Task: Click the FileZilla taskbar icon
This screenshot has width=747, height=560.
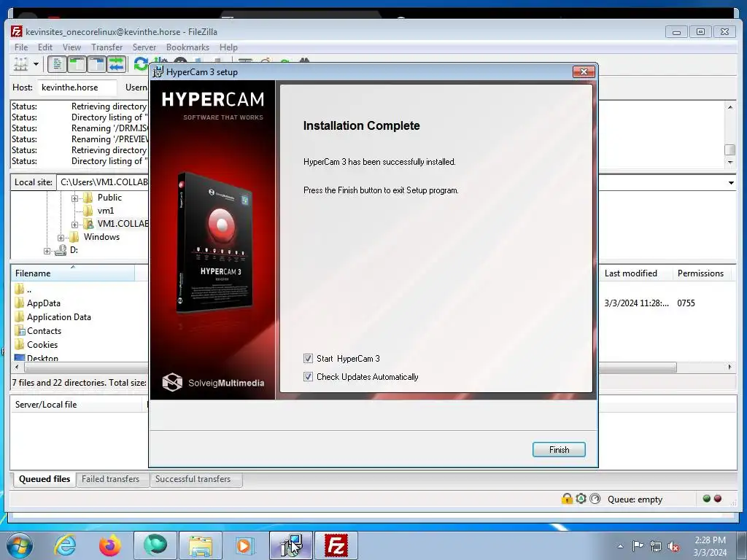Action: click(336, 545)
